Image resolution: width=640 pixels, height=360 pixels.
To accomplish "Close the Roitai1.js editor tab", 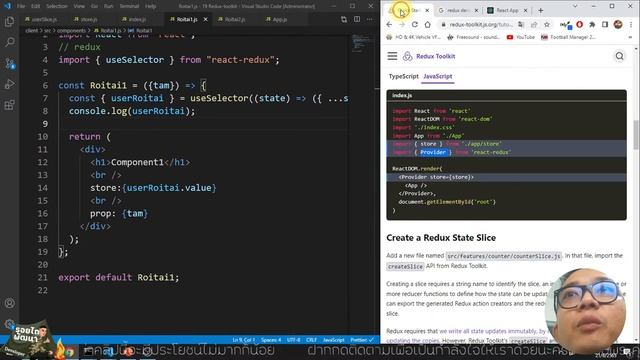I will 205,19.
